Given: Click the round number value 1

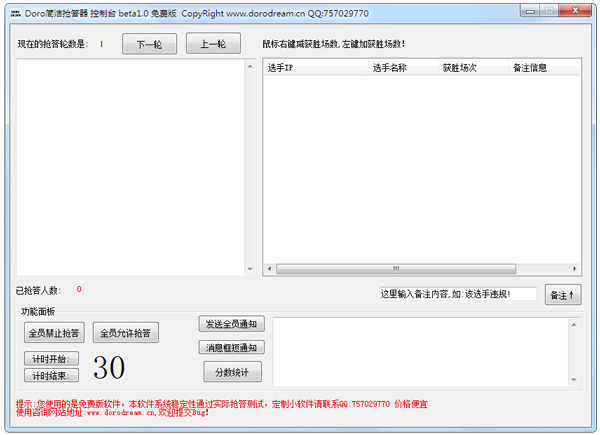Looking at the screenshot, I should [x=101, y=44].
